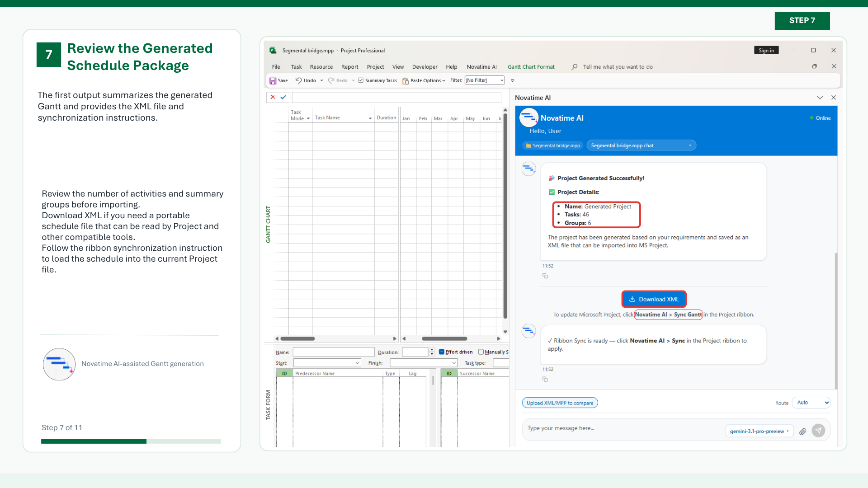Click the formula entry bar

pyautogui.click(x=396, y=97)
